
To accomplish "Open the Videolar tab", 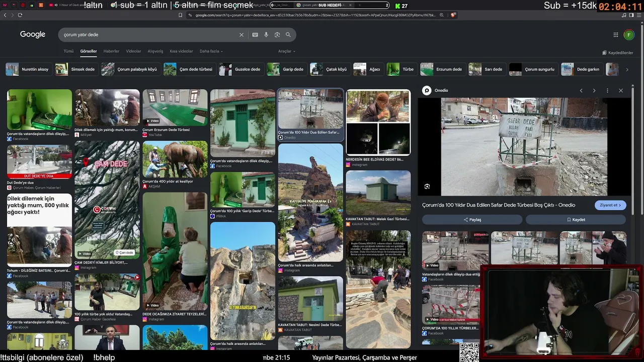I will pos(133,51).
